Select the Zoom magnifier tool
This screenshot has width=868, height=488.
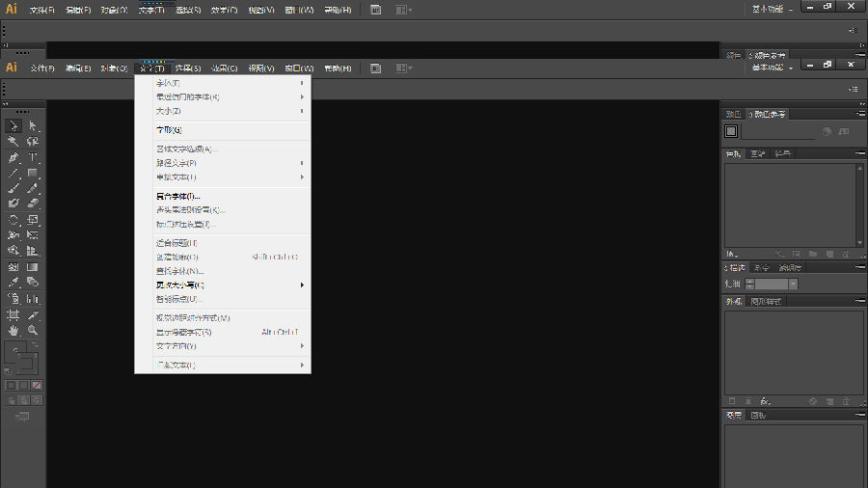(x=33, y=330)
